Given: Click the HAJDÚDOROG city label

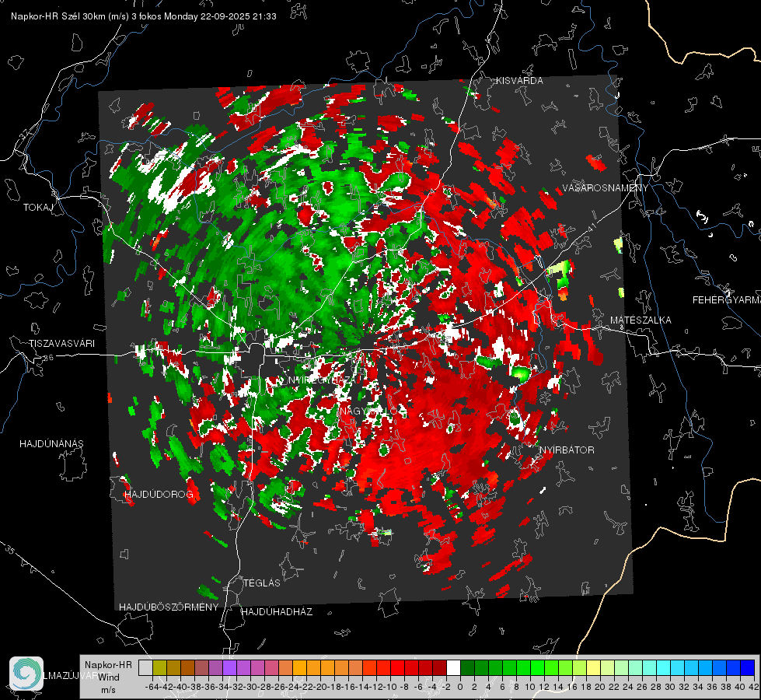Looking at the screenshot, I should (x=159, y=494).
